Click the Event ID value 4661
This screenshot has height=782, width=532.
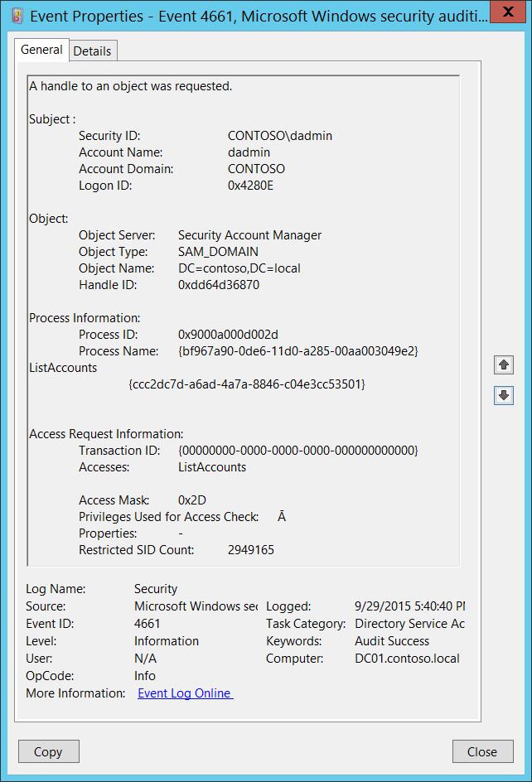point(148,624)
